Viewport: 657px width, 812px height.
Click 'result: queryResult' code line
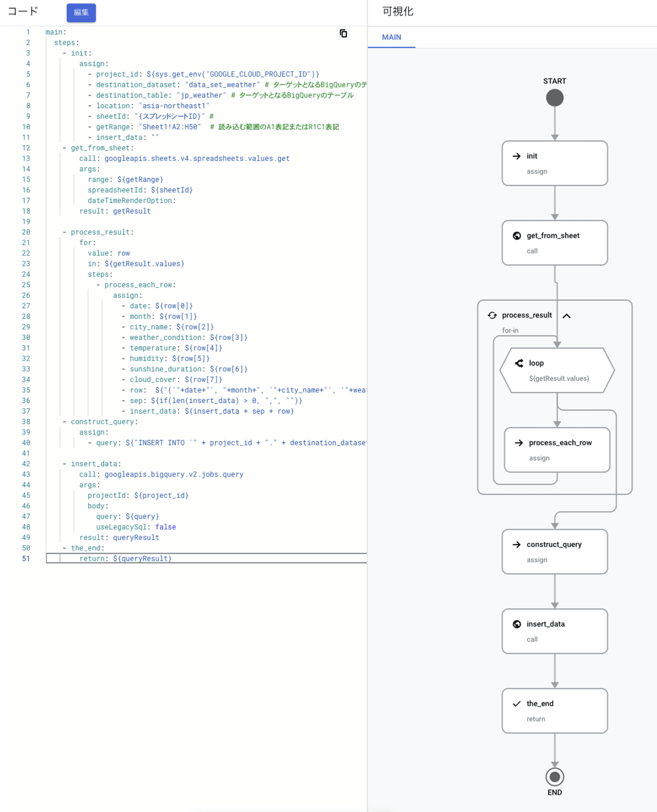[x=119, y=538]
